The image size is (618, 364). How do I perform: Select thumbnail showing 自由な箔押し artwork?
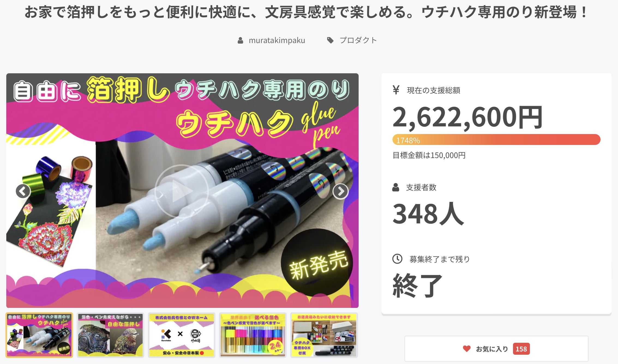[x=110, y=335]
